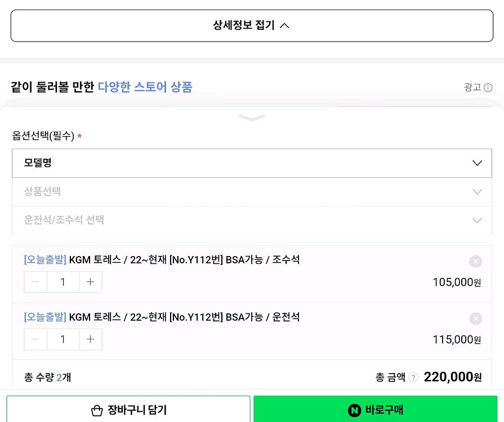Click the help icon next to 총 금액
This screenshot has width=504, height=422.
pyautogui.click(x=413, y=377)
